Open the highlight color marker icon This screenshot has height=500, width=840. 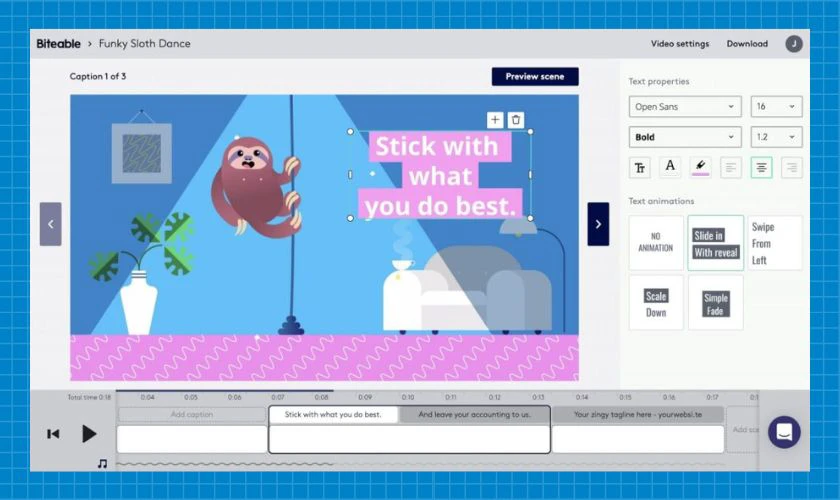pos(700,167)
